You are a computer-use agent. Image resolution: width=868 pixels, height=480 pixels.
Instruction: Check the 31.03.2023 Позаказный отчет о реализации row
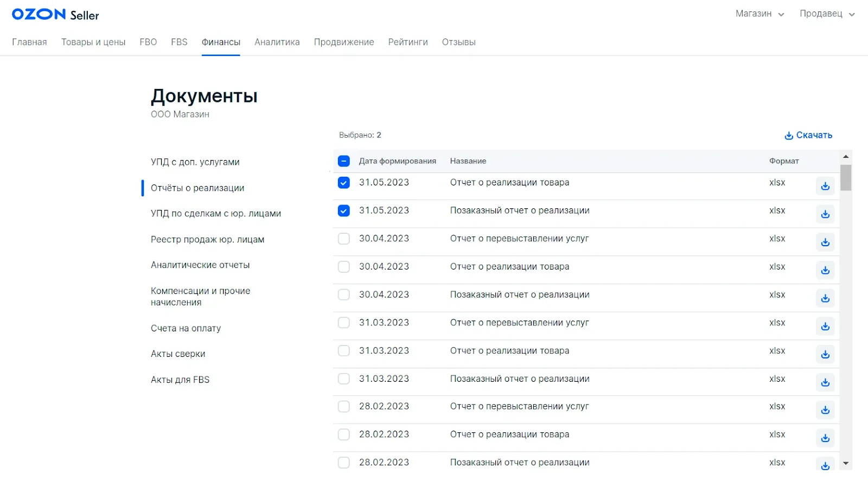coord(344,379)
